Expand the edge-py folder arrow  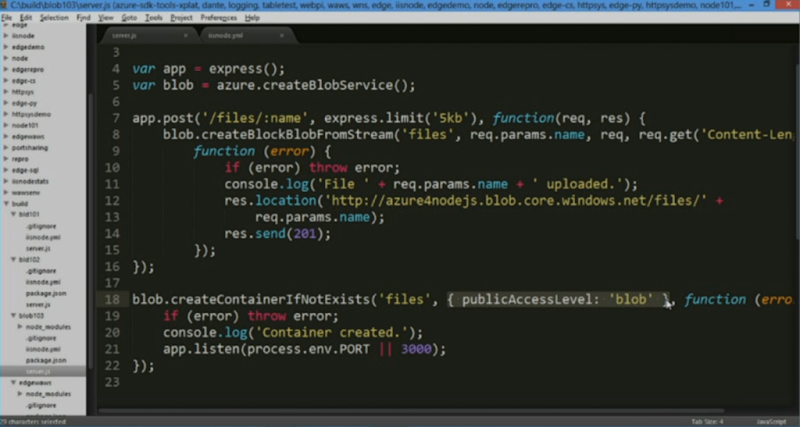[x=6, y=103]
